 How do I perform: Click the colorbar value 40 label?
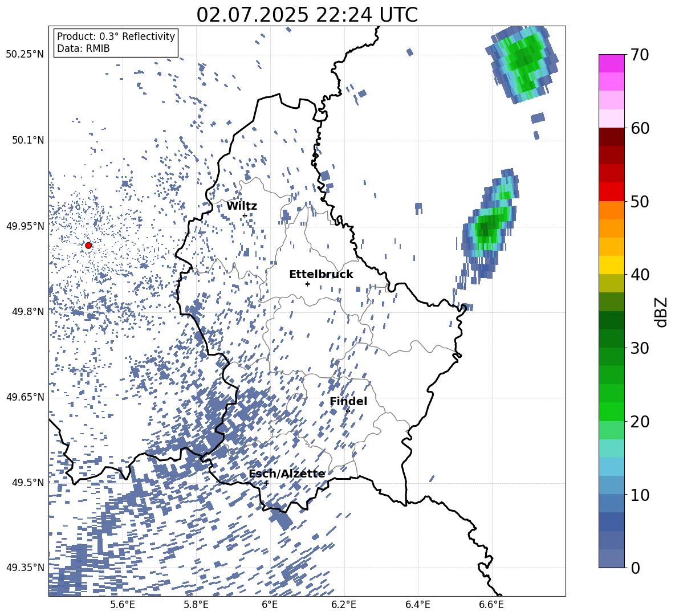[640, 275]
